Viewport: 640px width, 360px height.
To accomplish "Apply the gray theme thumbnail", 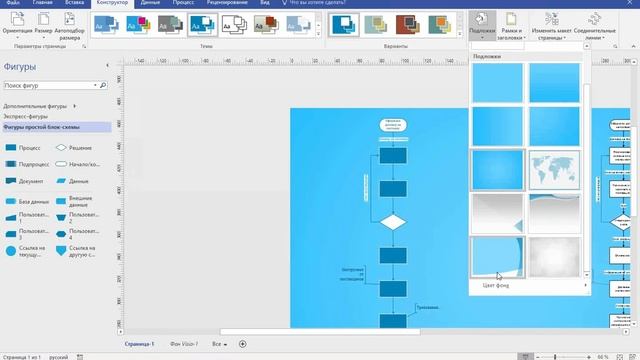I will 170,25.
